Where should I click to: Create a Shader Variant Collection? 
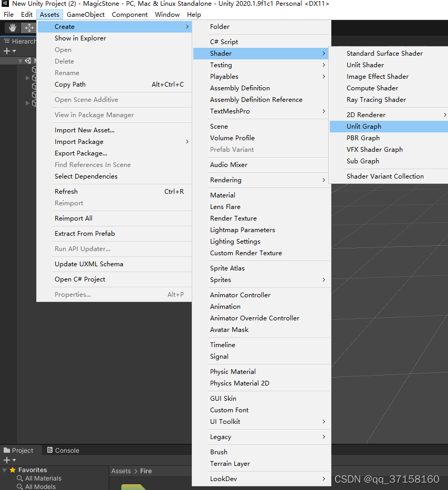coord(389,176)
